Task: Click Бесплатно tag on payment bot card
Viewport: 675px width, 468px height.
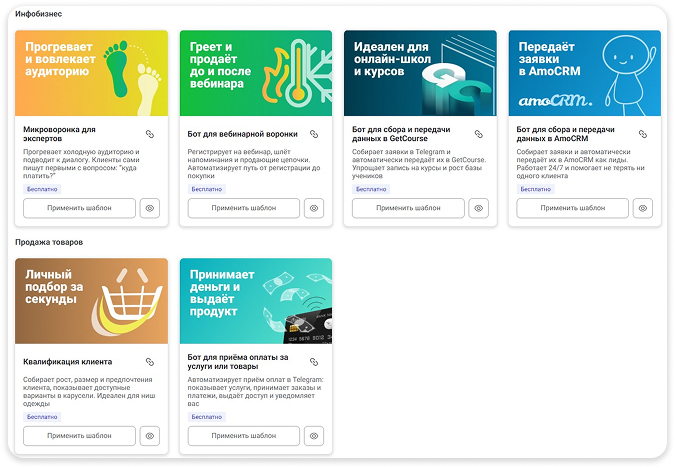Action: tap(206, 416)
